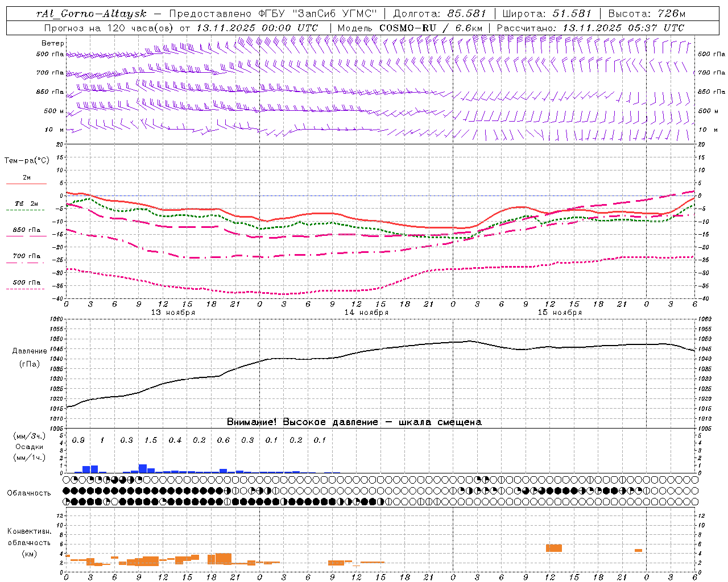Select the Модель COSMO-RU / 6.6км label
Image resolution: width=728 pixels, height=582 pixels.
point(409,28)
